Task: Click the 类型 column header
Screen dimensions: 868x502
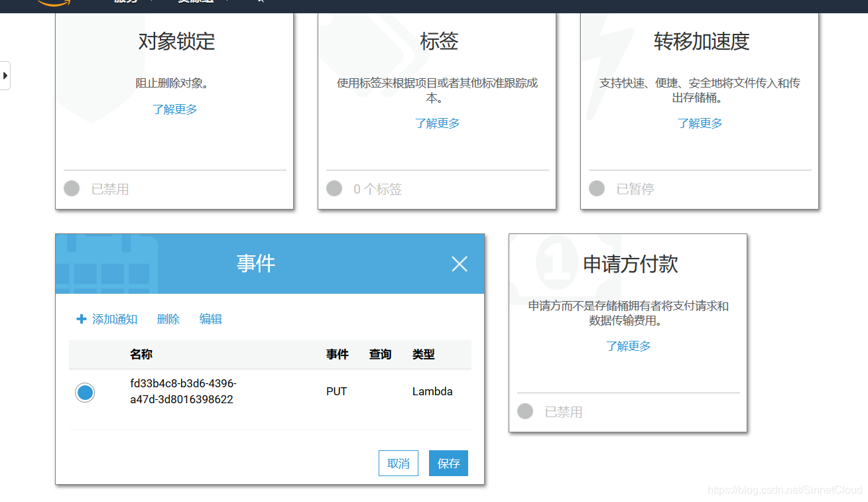Action: [424, 354]
